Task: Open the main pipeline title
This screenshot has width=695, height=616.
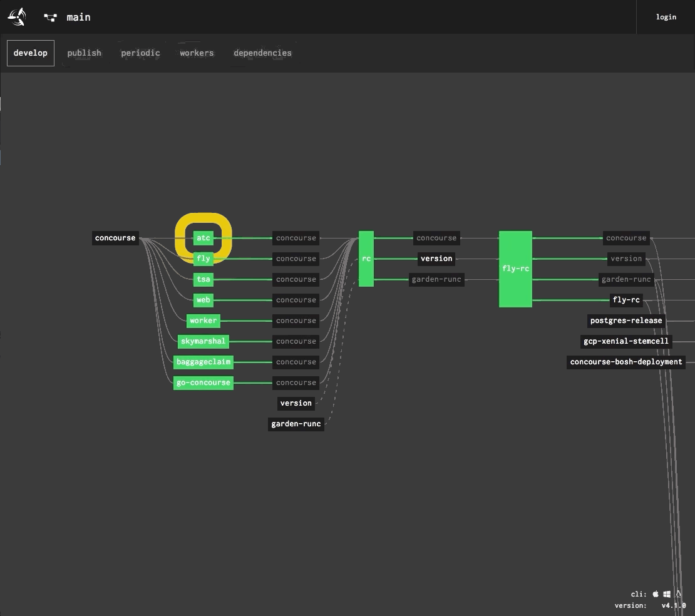Action: 79,17
